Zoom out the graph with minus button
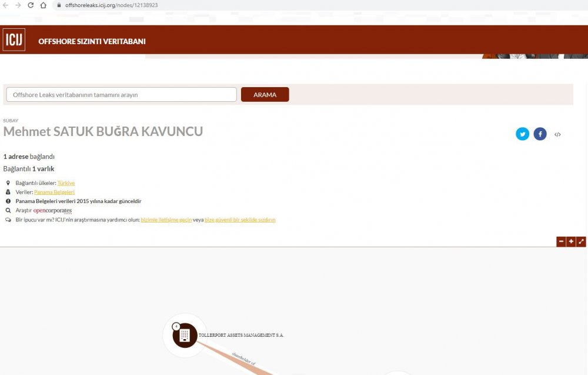 coord(561,242)
